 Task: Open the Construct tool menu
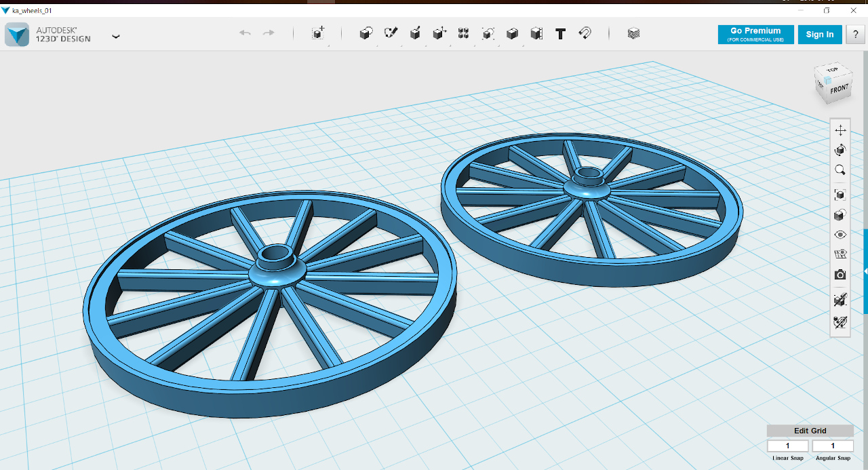point(415,33)
